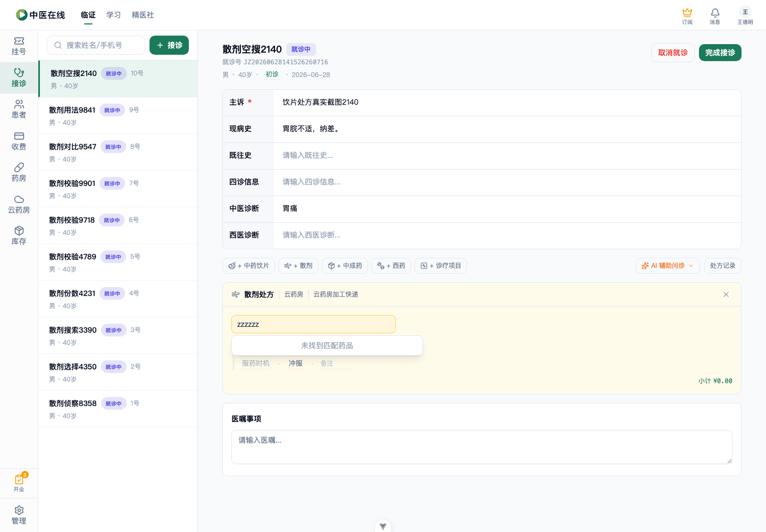Add a 中成药 prescription
This screenshot has width=766, height=532.
pyautogui.click(x=345, y=266)
